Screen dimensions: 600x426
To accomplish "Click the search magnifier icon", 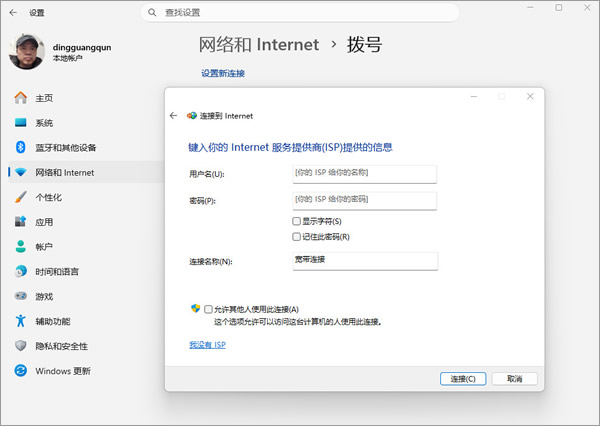I will (x=152, y=12).
